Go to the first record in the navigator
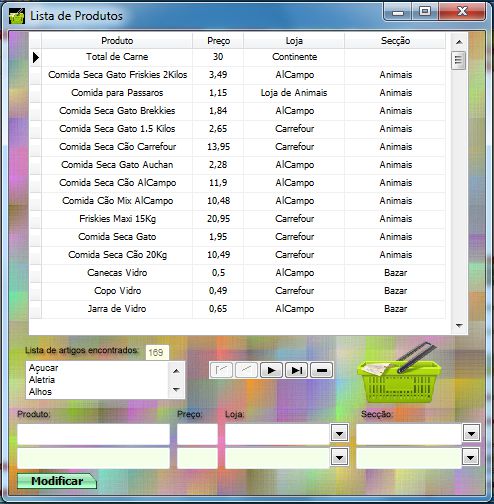This screenshot has height=504, width=494. 221,370
